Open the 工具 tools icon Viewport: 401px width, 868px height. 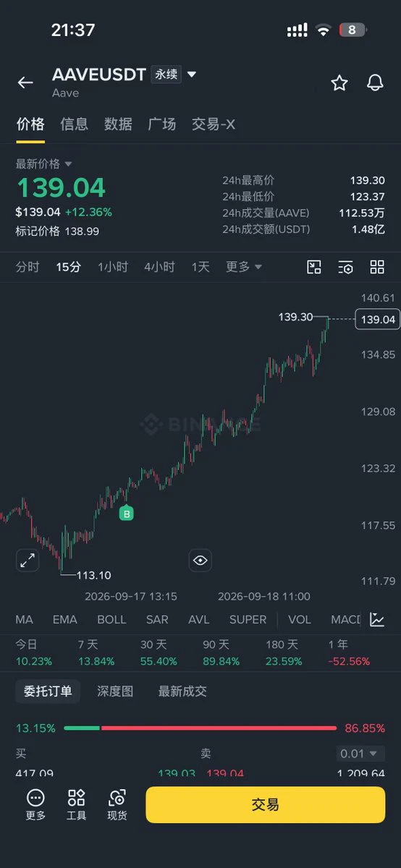76,804
